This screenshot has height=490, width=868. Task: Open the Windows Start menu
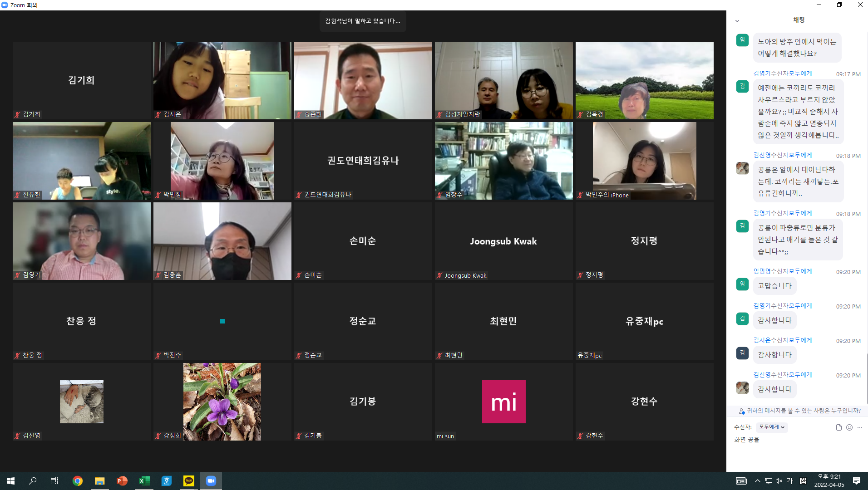point(11,481)
